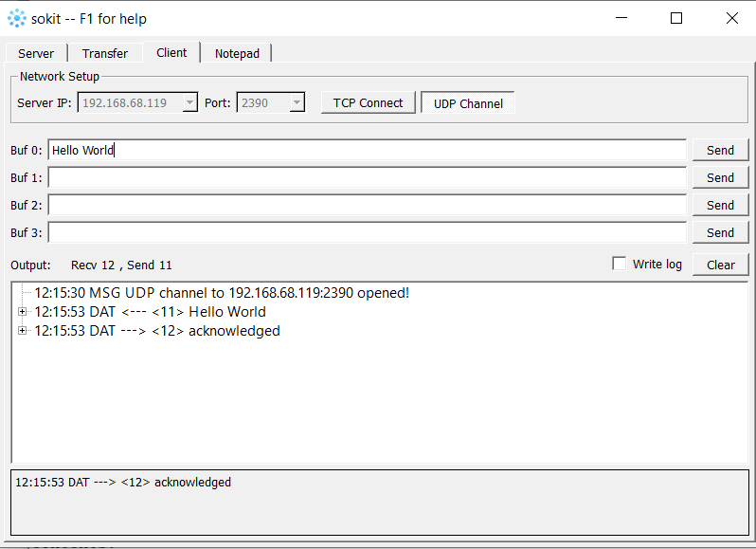The width and height of the screenshot is (756, 549).
Task: Enable the Write log checkbox
Action: 620,264
